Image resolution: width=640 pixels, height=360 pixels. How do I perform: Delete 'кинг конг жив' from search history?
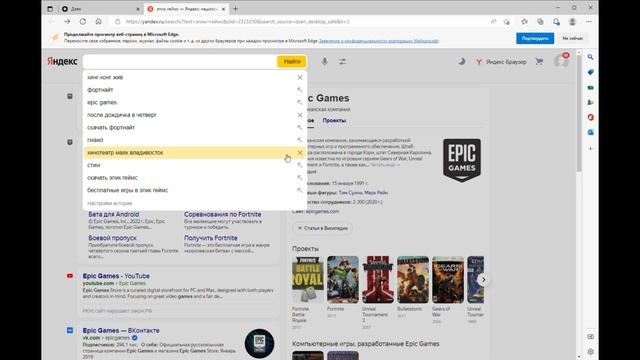[x=300, y=77]
